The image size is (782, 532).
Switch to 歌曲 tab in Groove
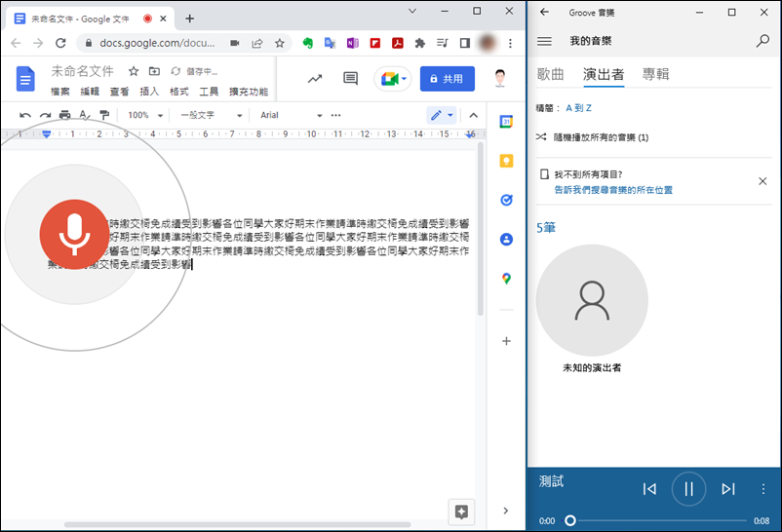click(x=550, y=74)
